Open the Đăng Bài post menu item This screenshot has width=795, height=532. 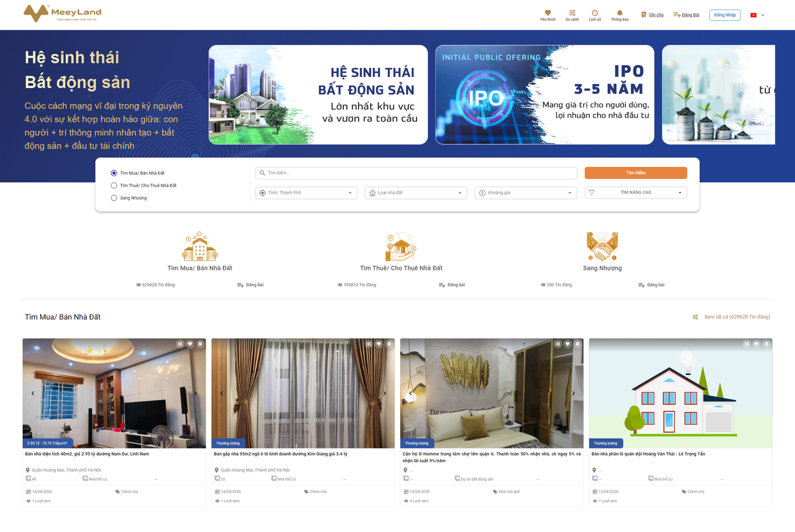click(x=686, y=15)
